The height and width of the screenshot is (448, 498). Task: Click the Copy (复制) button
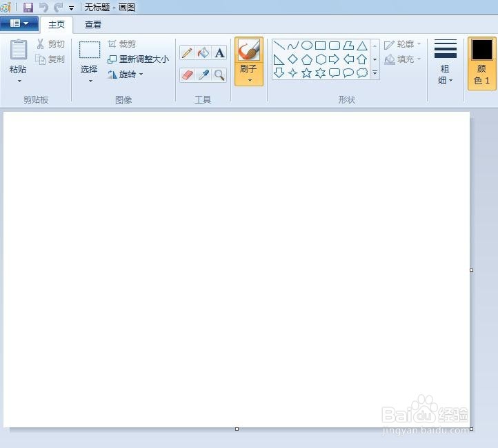pos(50,59)
